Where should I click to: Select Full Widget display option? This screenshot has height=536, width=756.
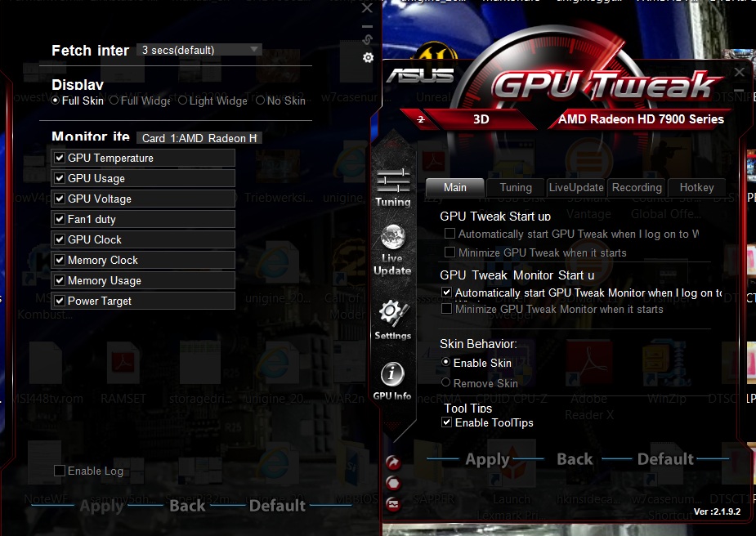pyautogui.click(x=114, y=100)
